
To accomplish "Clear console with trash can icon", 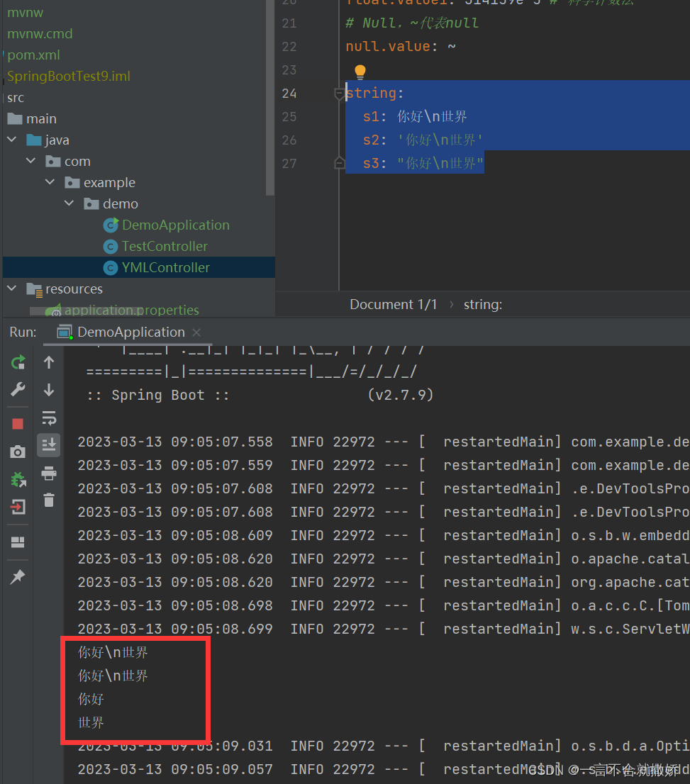I will 49,500.
